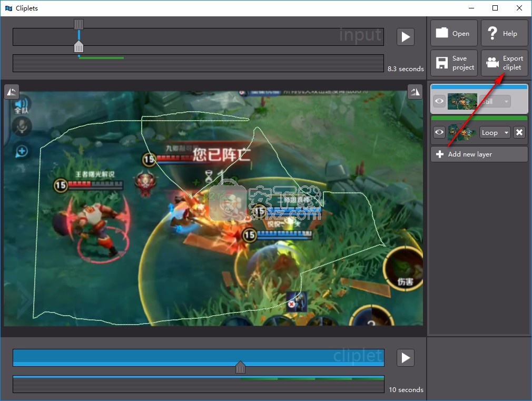Add a new layer
This screenshot has width=532, height=401.
(x=479, y=154)
